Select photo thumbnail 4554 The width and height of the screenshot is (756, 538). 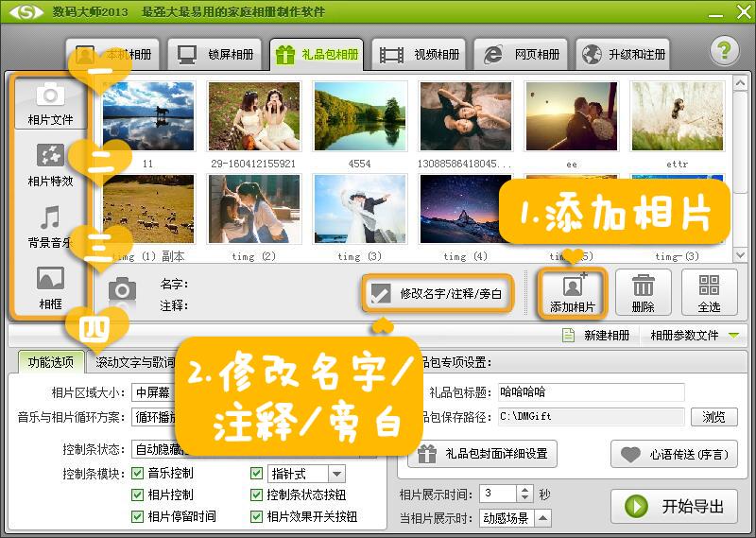360,116
